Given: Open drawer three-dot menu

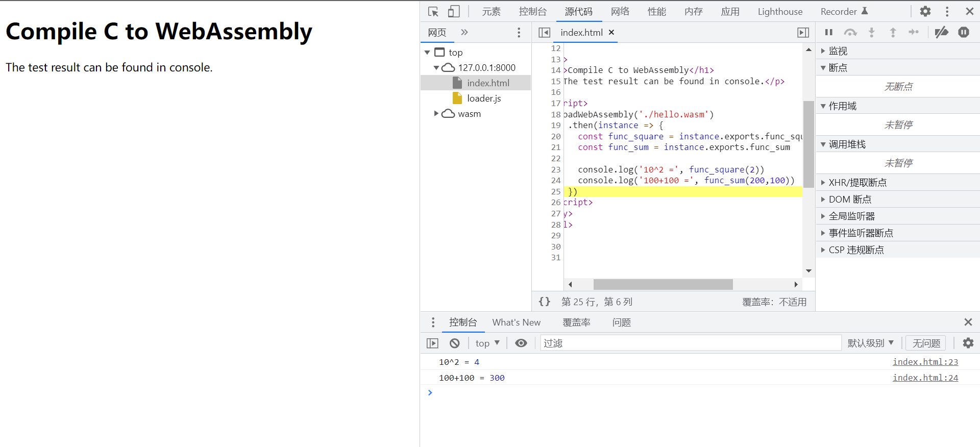Looking at the screenshot, I should click(433, 322).
